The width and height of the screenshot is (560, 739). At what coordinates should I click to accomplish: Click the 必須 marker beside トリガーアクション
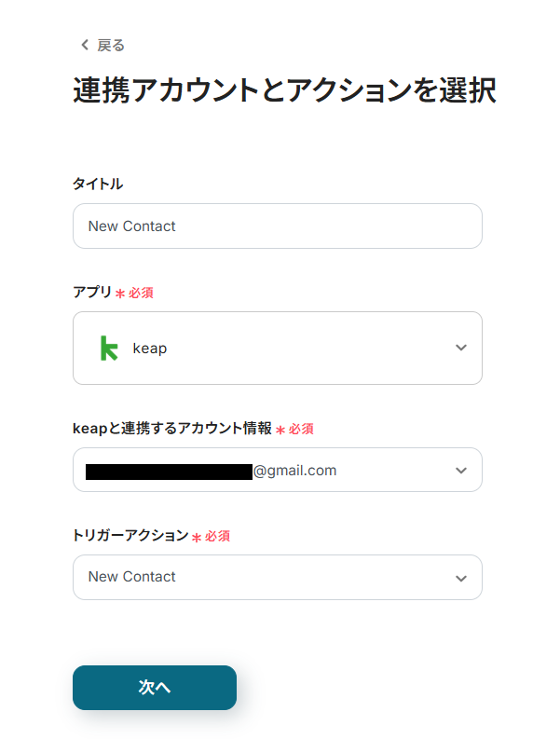click(217, 537)
